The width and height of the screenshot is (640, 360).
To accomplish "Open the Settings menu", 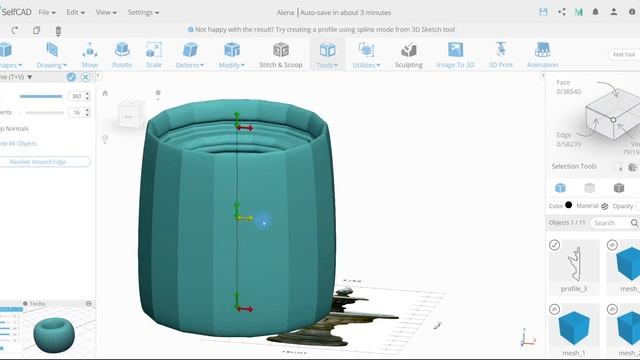I will point(143,12).
